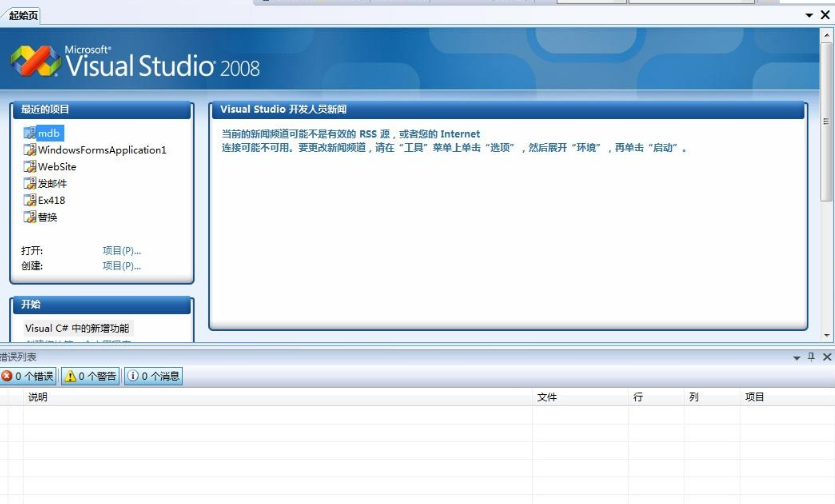This screenshot has width=835, height=504.
Task: Open the 发邮件 recent project
Action: [52, 184]
